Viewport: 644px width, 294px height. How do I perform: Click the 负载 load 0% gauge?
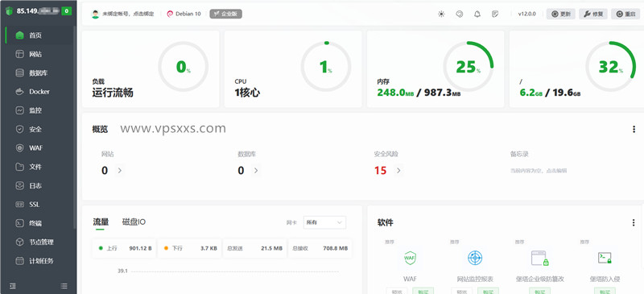click(184, 67)
